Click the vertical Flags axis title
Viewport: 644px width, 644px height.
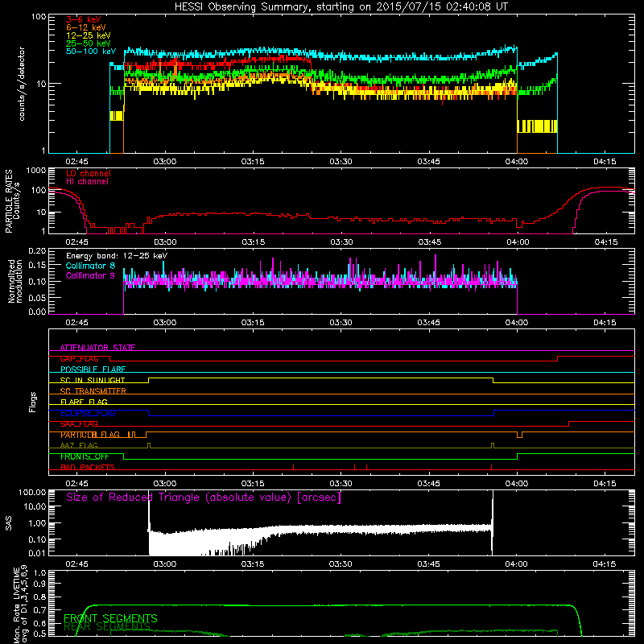(33, 402)
